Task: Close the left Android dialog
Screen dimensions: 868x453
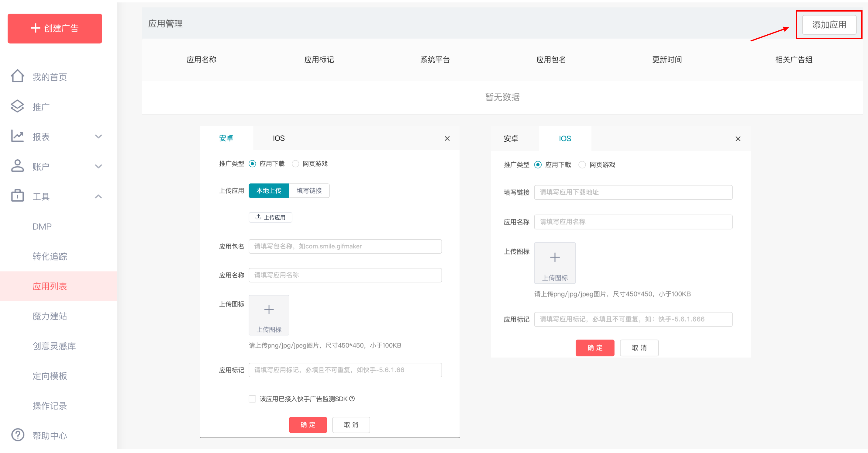Action: (447, 139)
